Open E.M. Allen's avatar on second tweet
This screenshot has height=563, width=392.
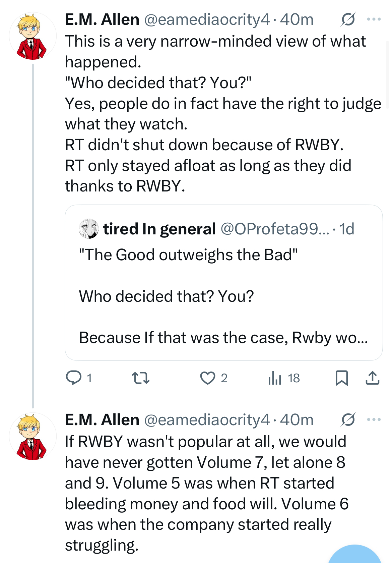pos(32,437)
